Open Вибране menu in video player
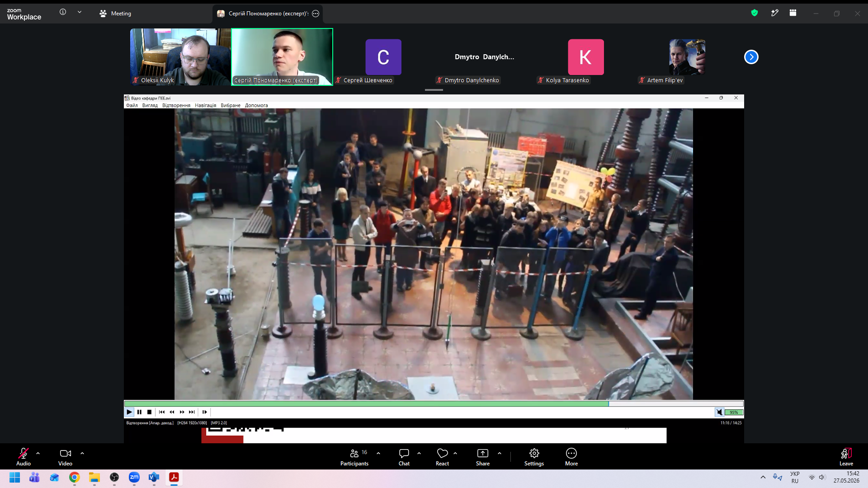 pyautogui.click(x=231, y=105)
